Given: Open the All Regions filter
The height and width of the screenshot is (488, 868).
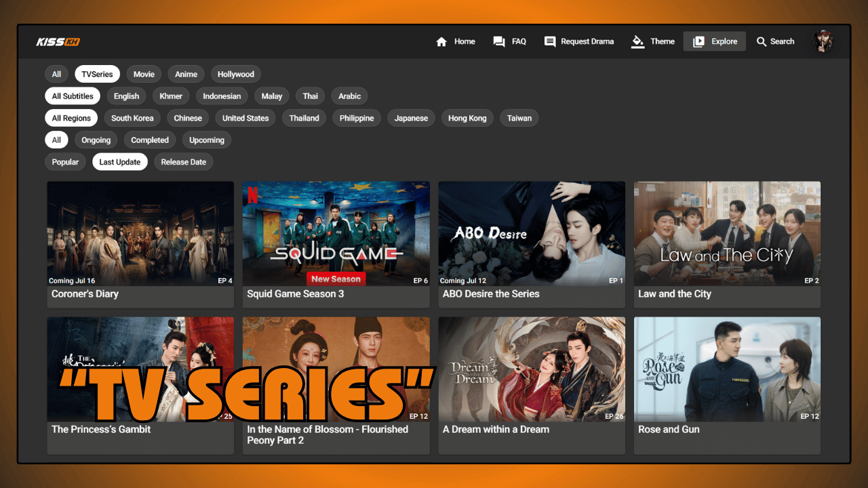Looking at the screenshot, I should (x=71, y=118).
